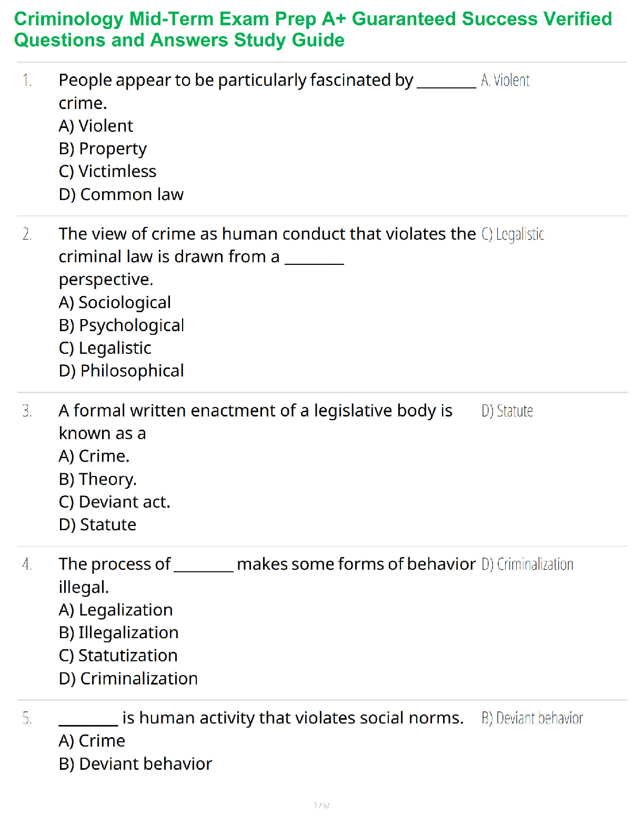Screen dimensions: 644x834
Task: Click option C) Victimless in question 1
Action: [x=107, y=172]
